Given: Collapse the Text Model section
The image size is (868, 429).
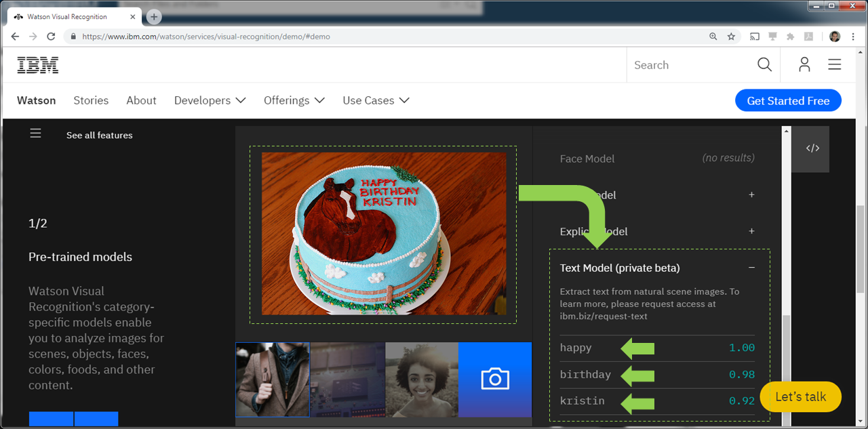Looking at the screenshot, I should point(751,268).
